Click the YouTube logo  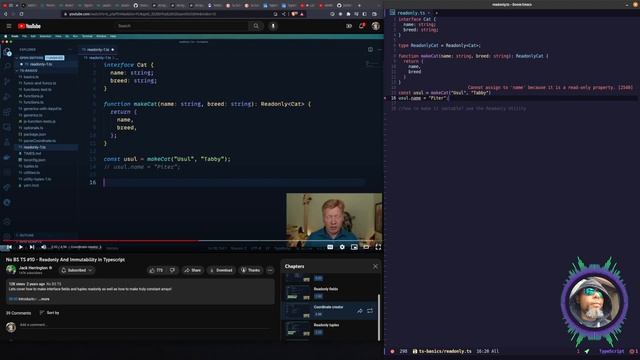click(x=29, y=26)
